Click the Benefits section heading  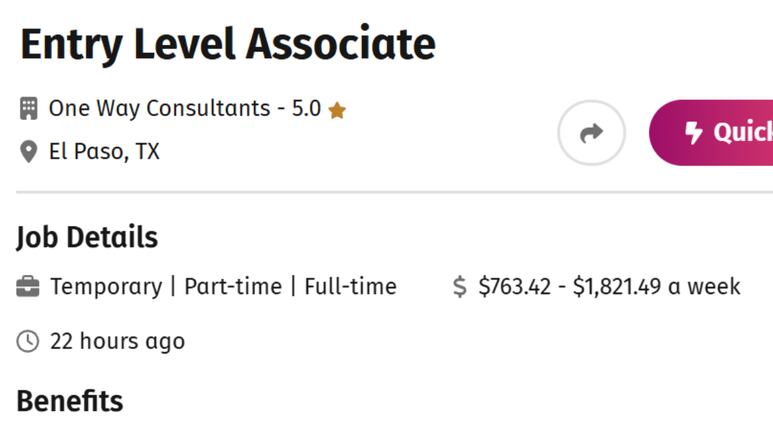70,401
